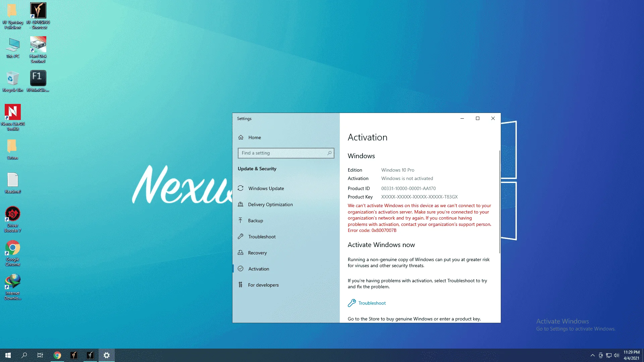Open Delivery Optimization page

(286, 204)
